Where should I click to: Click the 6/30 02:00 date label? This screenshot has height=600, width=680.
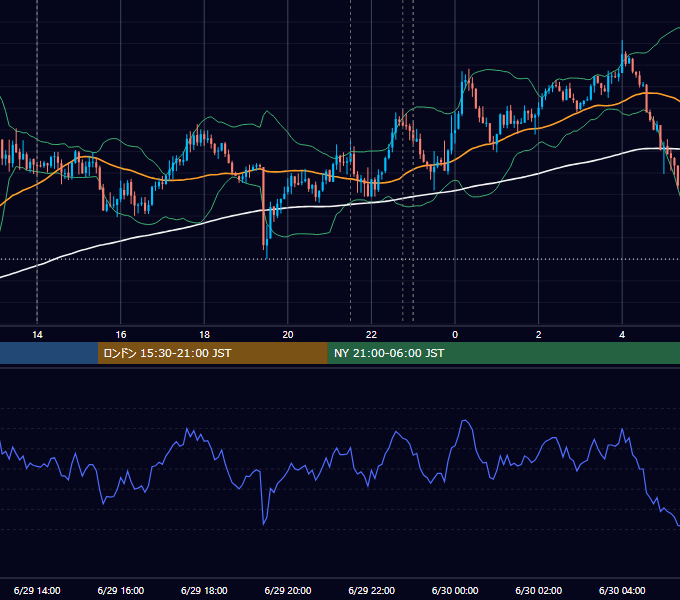point(539,590)
